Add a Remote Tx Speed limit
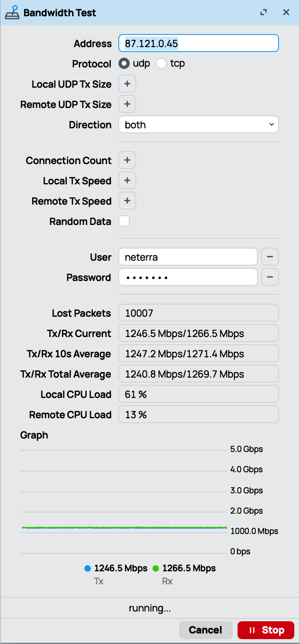This screenshot has width=300, height=644. click(127, 201)
